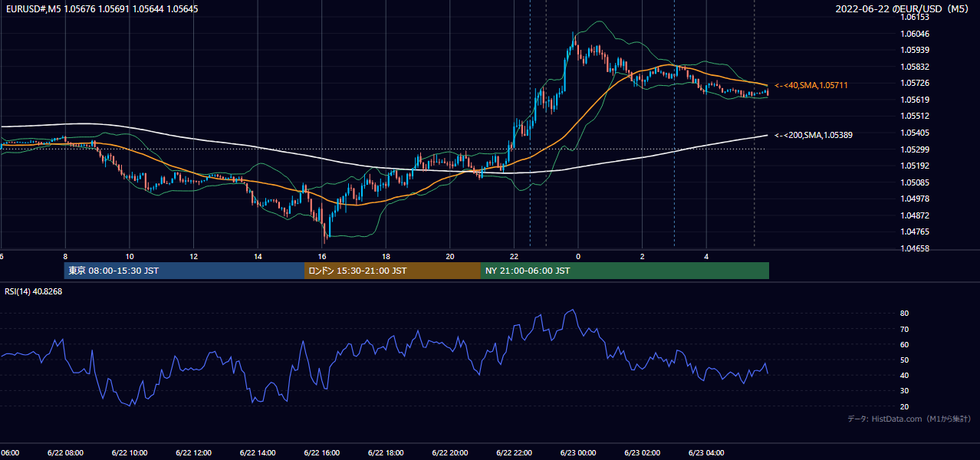Click RSI scale value 60
The image size is (980, 460).
tap(905, 344)
